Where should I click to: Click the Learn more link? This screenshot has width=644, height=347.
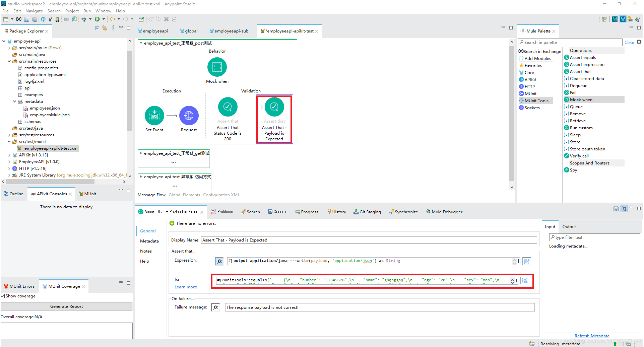point(186,287)
